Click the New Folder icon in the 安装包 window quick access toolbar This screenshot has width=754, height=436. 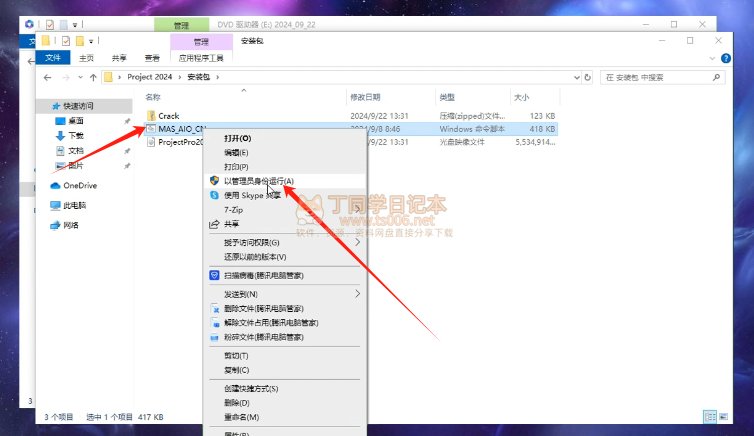[80, 41]
